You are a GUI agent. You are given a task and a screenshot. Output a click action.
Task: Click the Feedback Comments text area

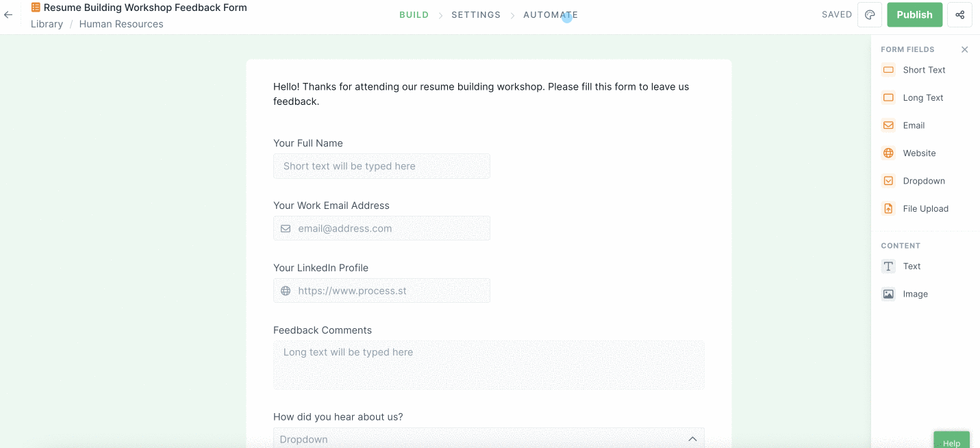(488, 364)
